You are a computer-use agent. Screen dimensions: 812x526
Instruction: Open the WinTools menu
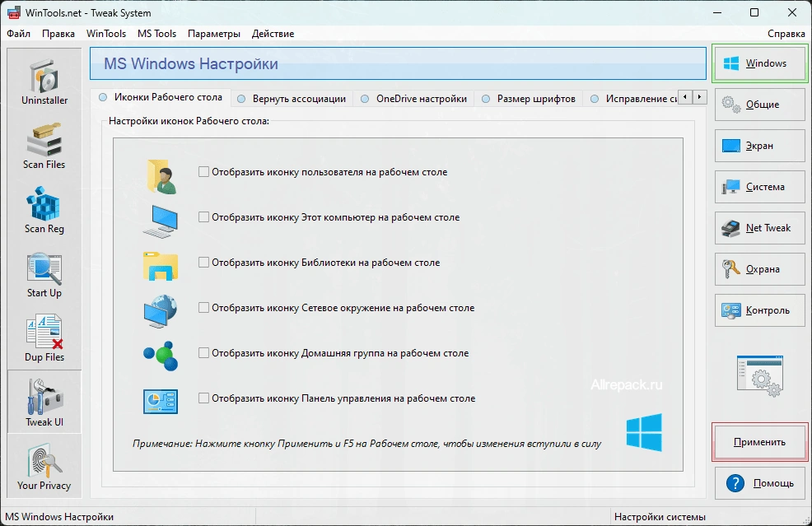(x=106, y=34)
